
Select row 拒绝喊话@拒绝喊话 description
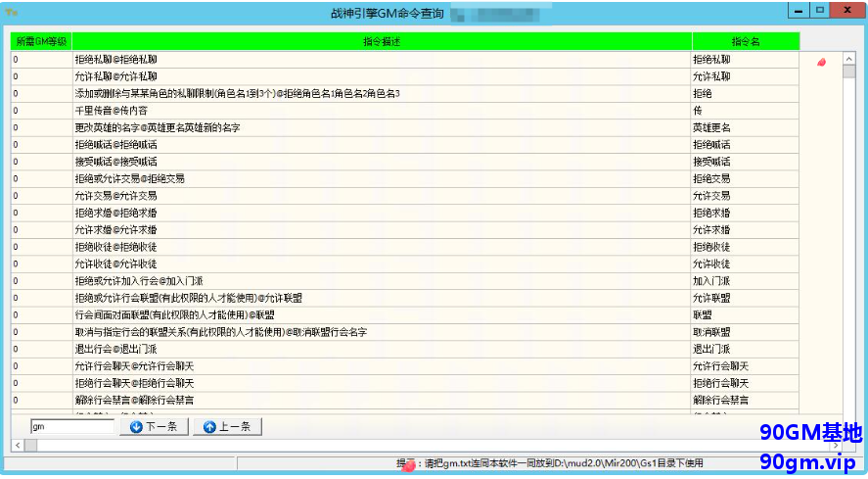click(x=382, y=145)
